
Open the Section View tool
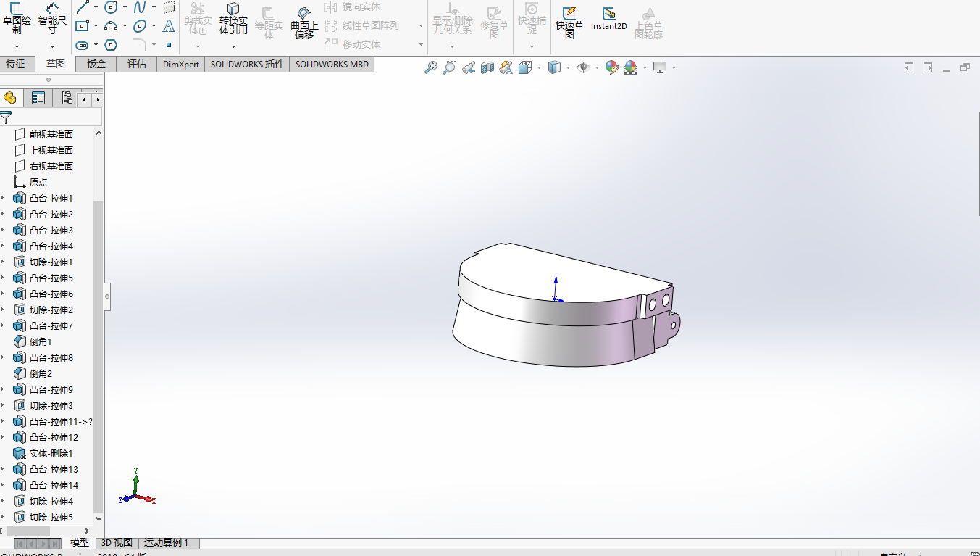tap(487, 67)
